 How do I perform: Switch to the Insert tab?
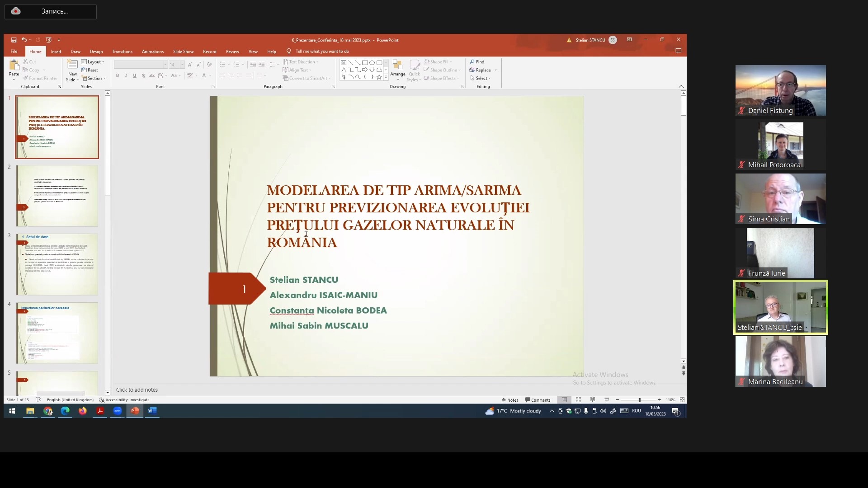point(56,52)
